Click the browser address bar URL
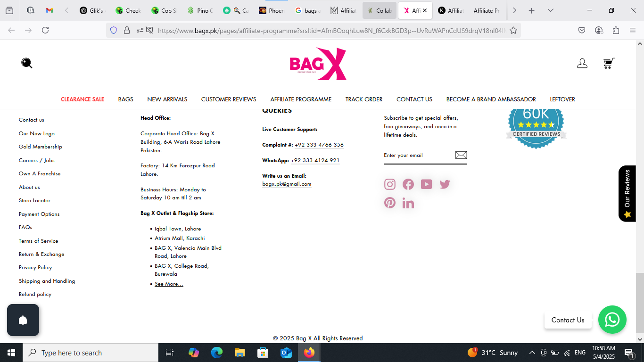 331,31
